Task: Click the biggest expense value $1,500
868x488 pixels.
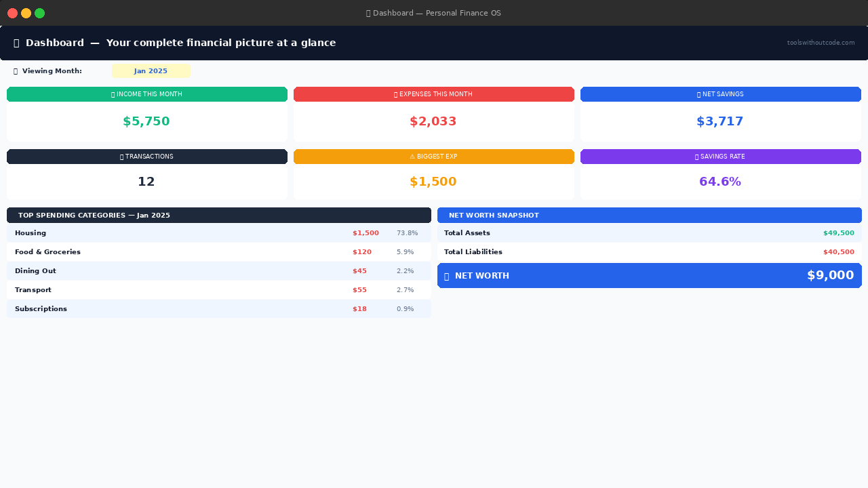Action: pos(433,182)
